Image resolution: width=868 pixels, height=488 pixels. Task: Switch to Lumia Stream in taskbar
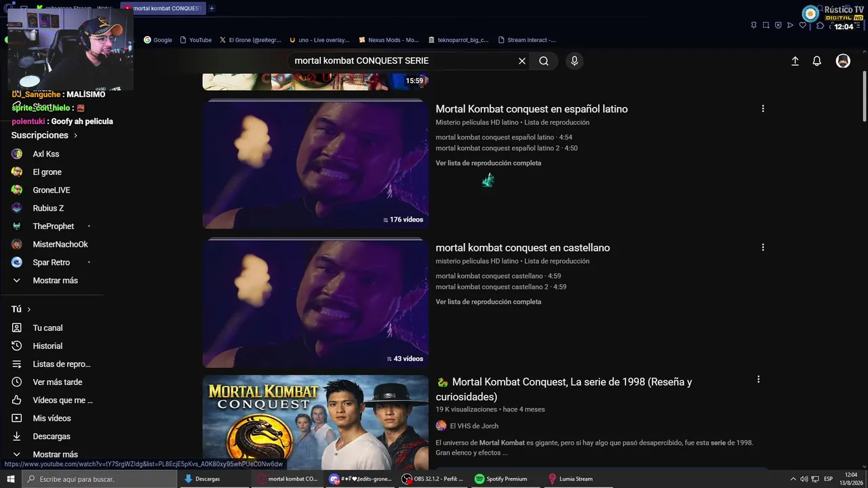point(571,479)
